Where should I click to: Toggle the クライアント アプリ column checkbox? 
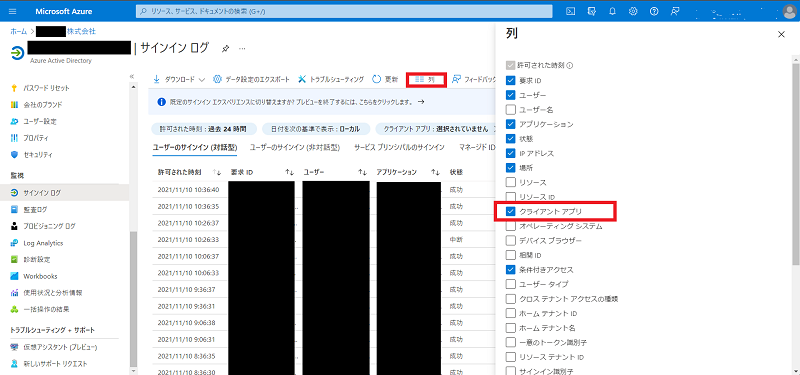coord(511,211)
